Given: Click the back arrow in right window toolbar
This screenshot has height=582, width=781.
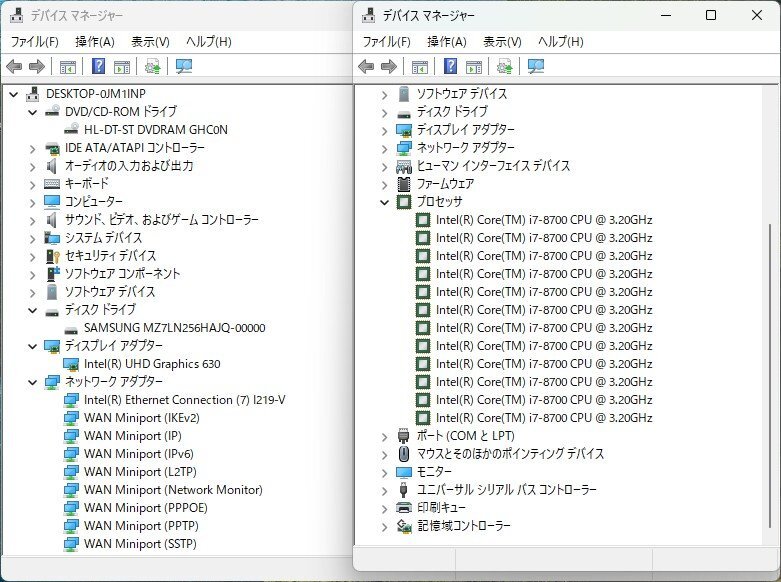Looking at the screenshot, I should (x=366, y=67).
